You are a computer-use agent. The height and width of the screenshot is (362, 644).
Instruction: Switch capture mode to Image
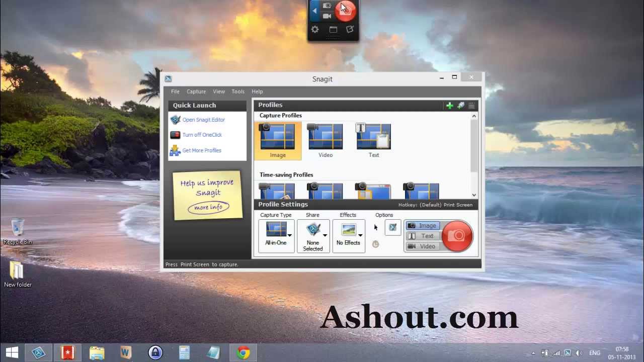click(x=423, y=226)
